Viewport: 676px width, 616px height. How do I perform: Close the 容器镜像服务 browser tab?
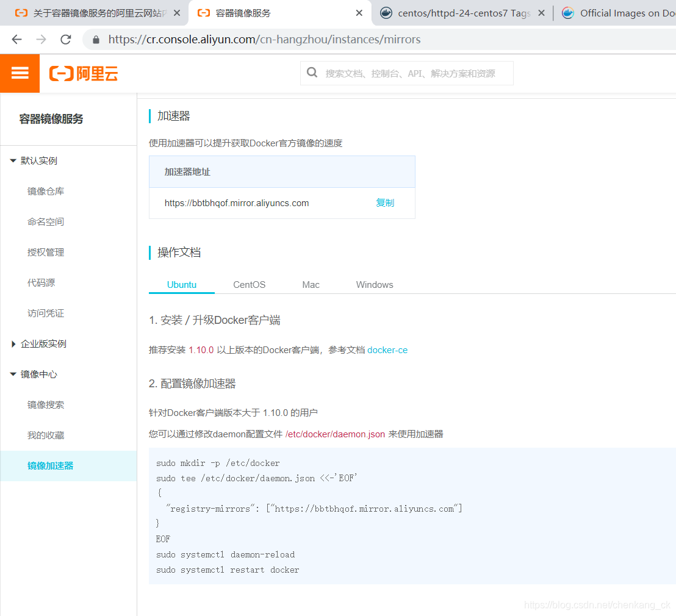pos(359,13)
